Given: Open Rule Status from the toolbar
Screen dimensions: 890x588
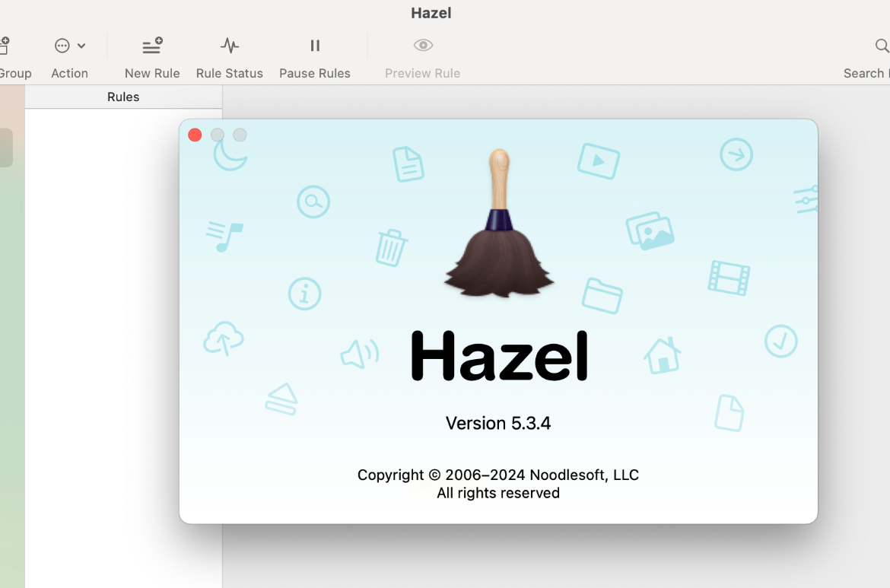Looking at the screenshot, I should 230,46.
